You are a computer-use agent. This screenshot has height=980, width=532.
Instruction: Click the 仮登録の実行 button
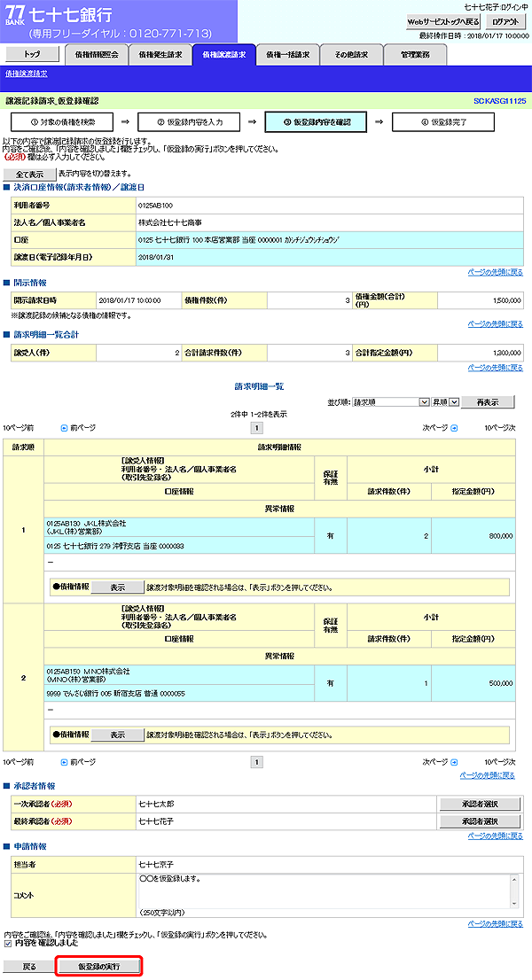[x=99, y=966]
